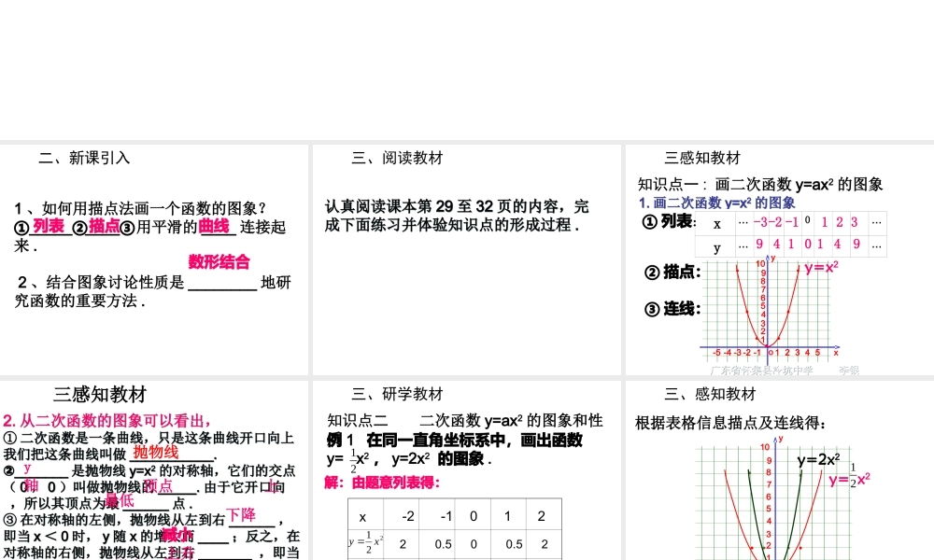Click the pink y=x² label beside the parabola
This screenshot has height=560, width=934.
tap(822, 267)
